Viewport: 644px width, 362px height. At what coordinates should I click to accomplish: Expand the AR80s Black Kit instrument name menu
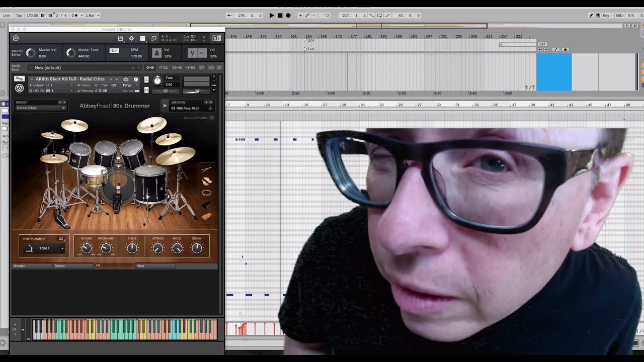[x=70, y=79]
